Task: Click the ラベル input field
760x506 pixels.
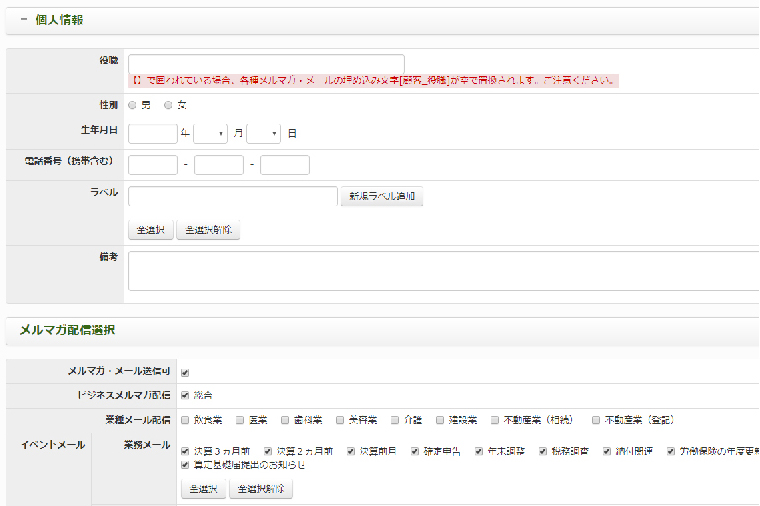Action: (x=233, y=196)
